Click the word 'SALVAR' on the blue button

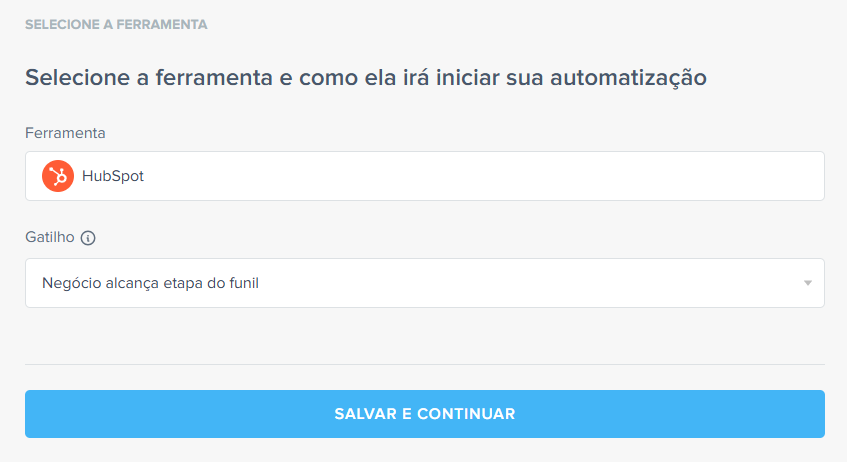point(365,414)
